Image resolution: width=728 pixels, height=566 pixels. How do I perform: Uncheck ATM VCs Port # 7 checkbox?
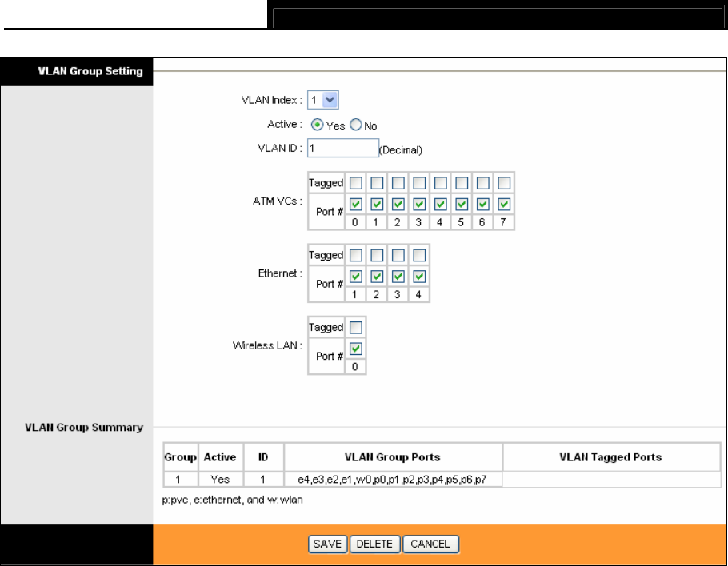pyautogui.click(x=504, y=204)
